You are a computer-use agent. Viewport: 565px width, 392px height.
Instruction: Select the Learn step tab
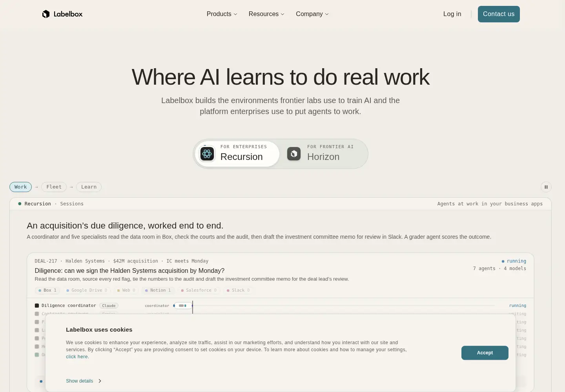point(89,187)
